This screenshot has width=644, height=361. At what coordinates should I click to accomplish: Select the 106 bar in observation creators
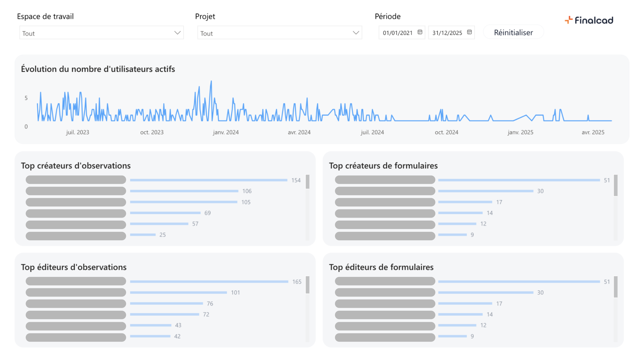(184, 191)
